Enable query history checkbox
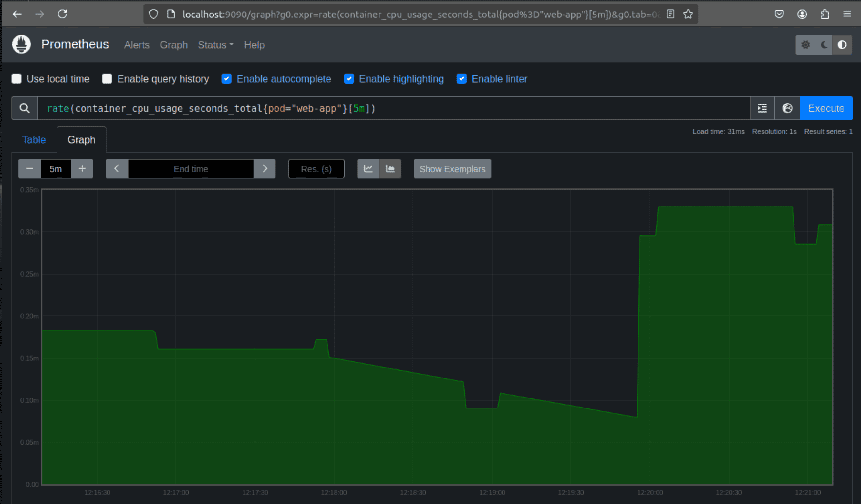The width and height of the screenshot is (861, 504). (107, 79)
